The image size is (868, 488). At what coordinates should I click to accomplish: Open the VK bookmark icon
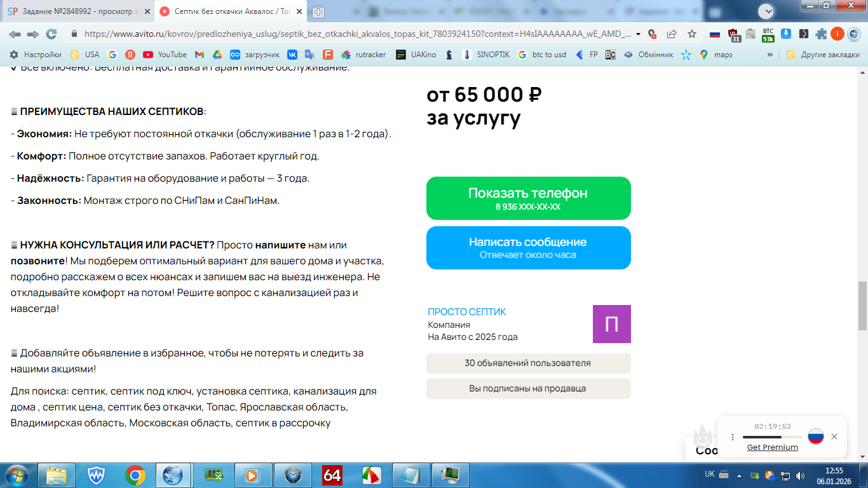point(292,55)
